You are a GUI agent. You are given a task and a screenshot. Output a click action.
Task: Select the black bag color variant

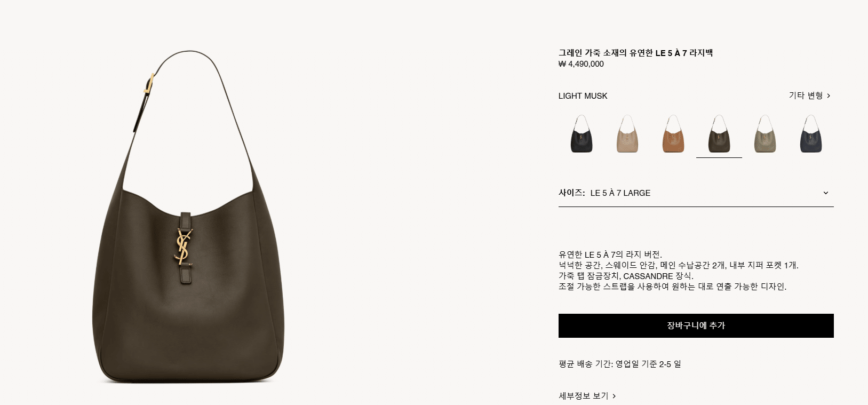(x=582, y=134)
